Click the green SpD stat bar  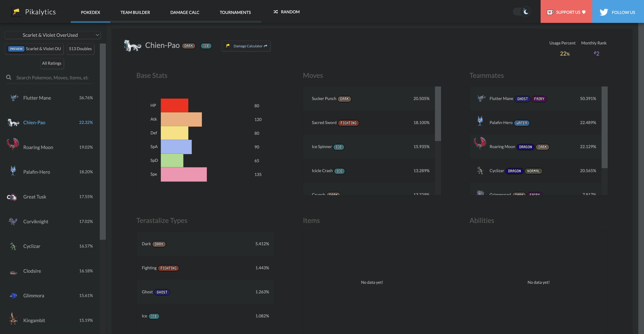(172, 160)
